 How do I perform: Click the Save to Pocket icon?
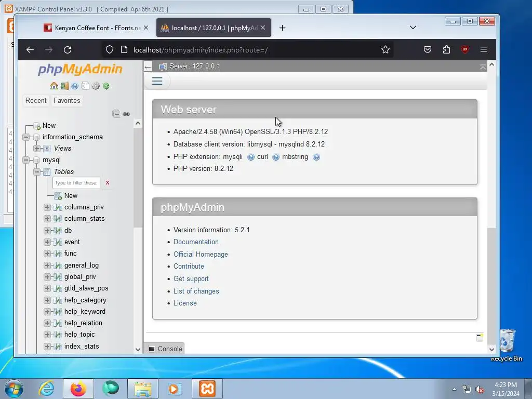pyautogui.click(x=428, y=49)
